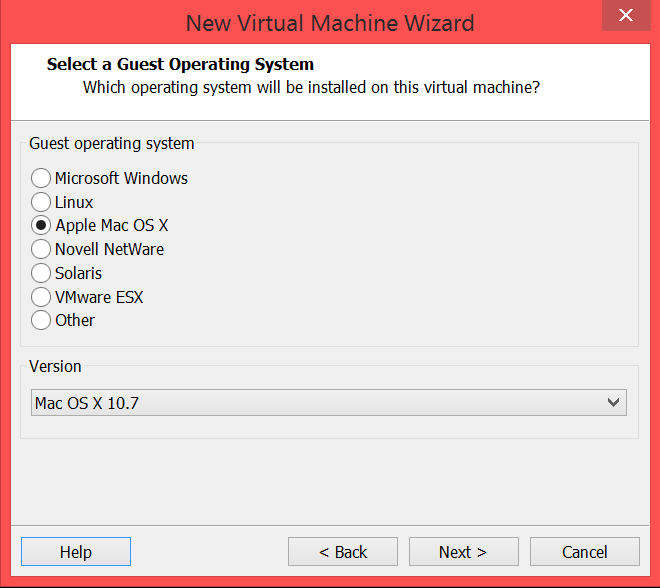Click the Help button
Image resolution: width=660 pixels, height=588 pixels.
point(76,552)
